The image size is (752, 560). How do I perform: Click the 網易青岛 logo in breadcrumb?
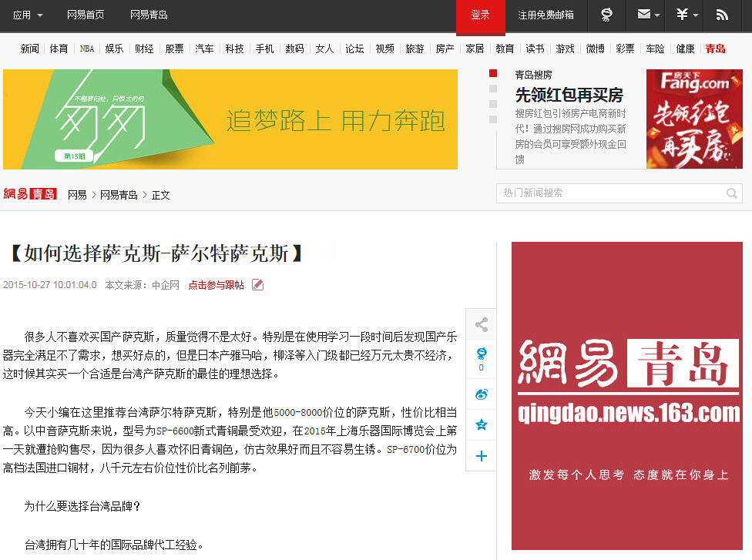click(x=30, y=194)
